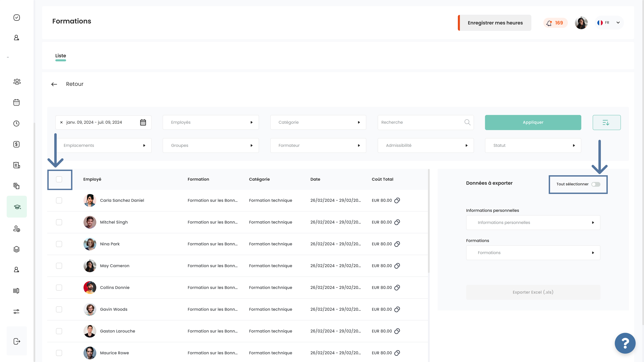644x362 pixels.
Task: Check the select-all checkbox in table header
Action: (59, 179)
